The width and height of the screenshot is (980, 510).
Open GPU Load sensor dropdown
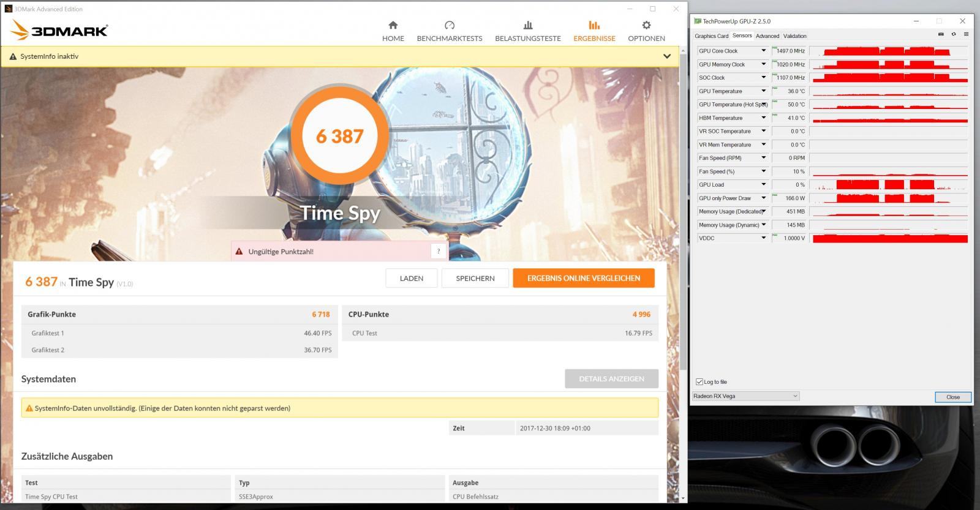(x=764, y=184)
